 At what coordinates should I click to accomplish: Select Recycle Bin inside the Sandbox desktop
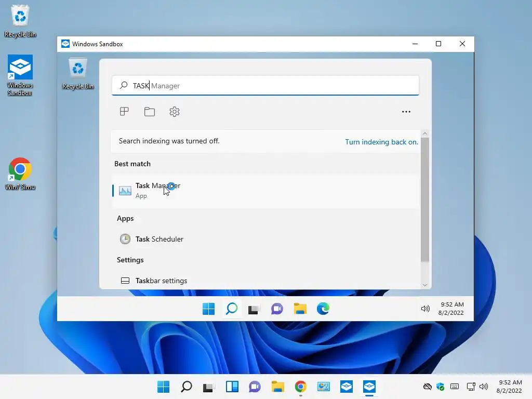tap(78, 74)
